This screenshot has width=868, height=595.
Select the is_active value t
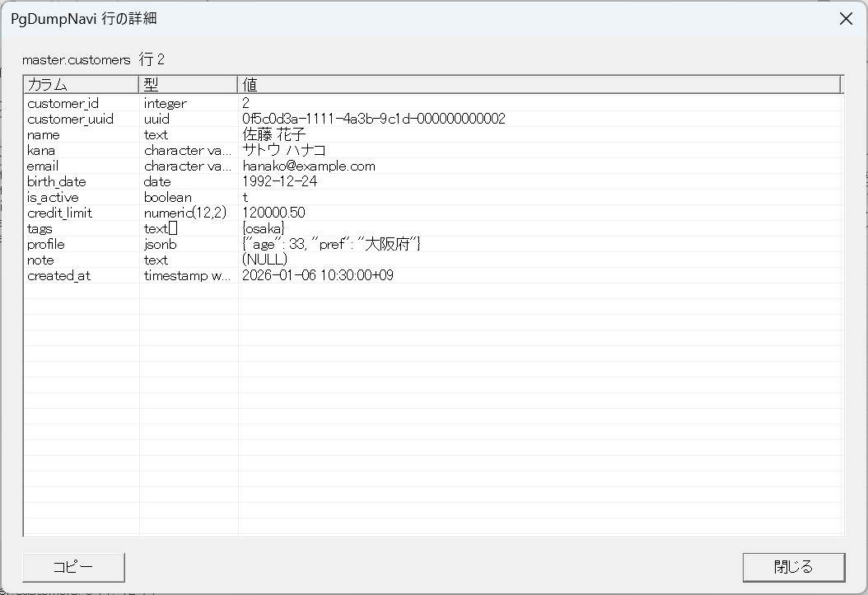click(x=245, y=197)
